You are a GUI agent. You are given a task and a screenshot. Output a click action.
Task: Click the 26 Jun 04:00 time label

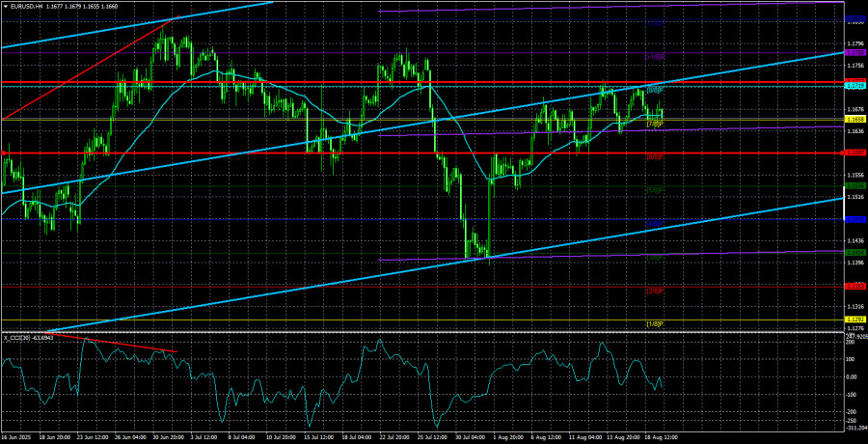tap(130, 437)
